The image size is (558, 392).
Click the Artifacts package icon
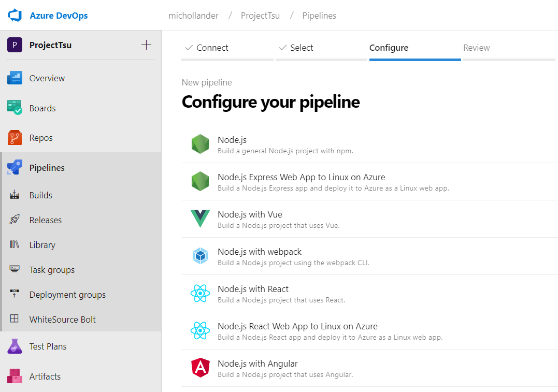coord(15,376)
